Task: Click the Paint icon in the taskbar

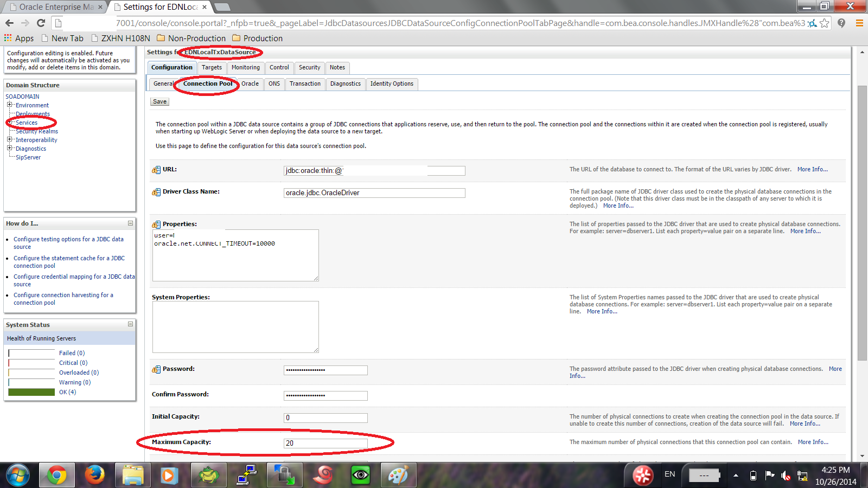Action: point(398,476)
